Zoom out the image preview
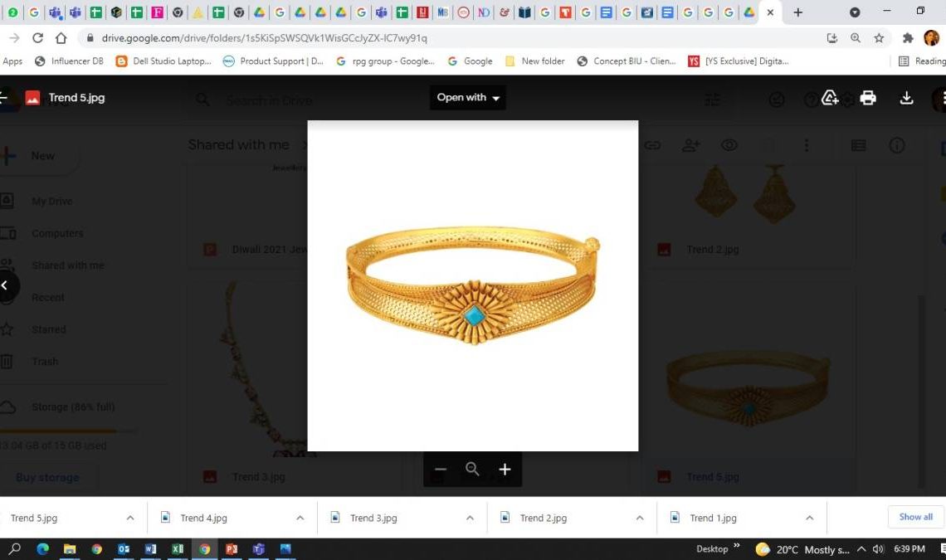The image size is (946, 560). [x=441, y=469]
